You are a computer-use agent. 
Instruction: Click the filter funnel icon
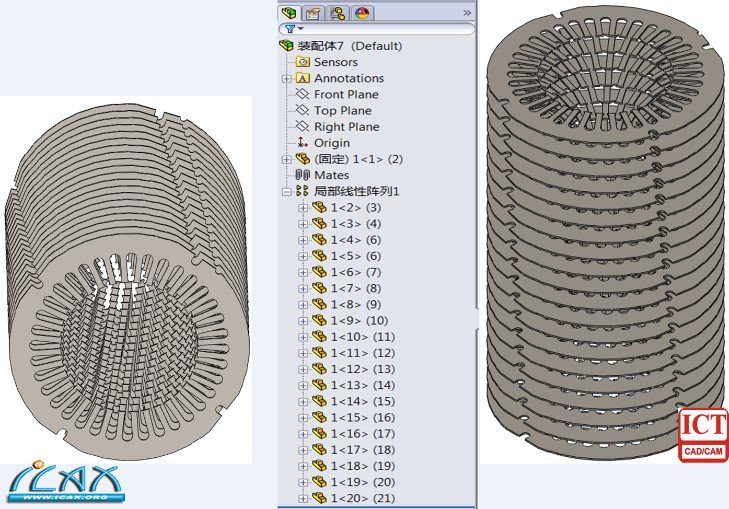(x=289, y=29)
